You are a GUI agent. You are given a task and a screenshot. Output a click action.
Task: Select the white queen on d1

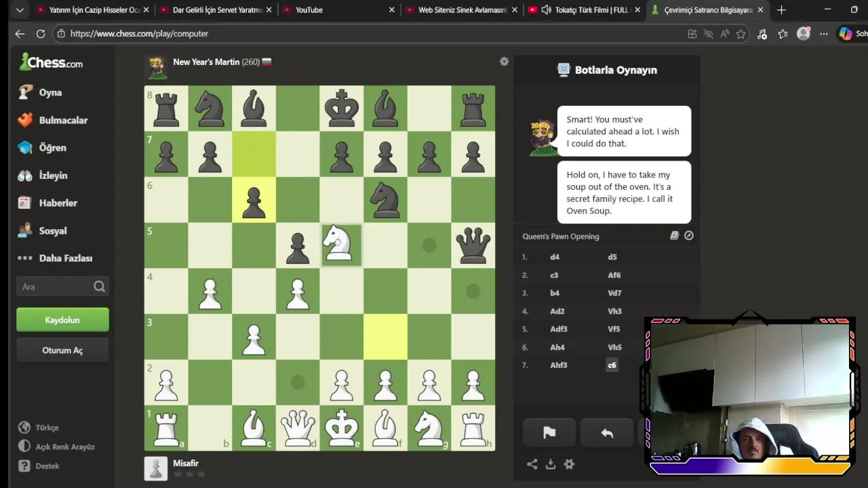[x=298, y=428]
